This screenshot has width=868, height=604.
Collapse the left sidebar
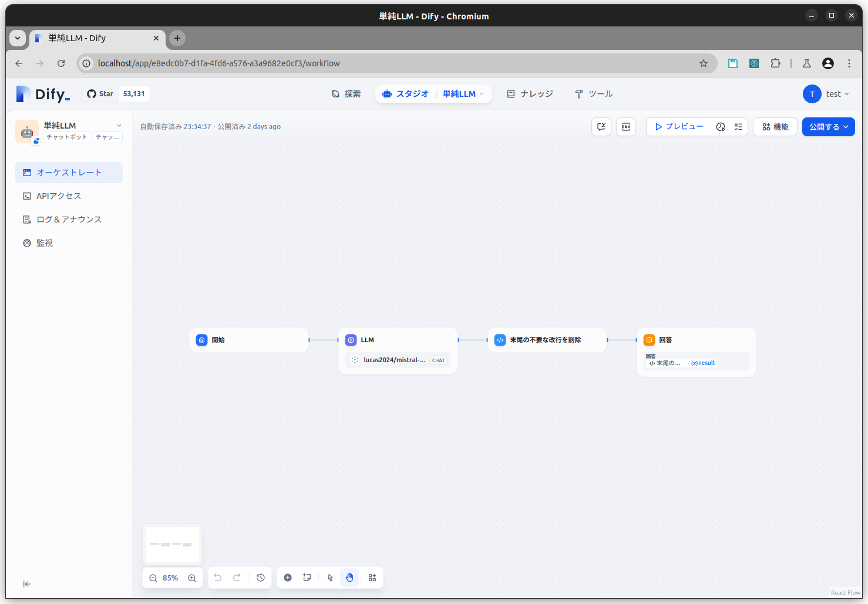pyautogui.click(x=26, y=584)
